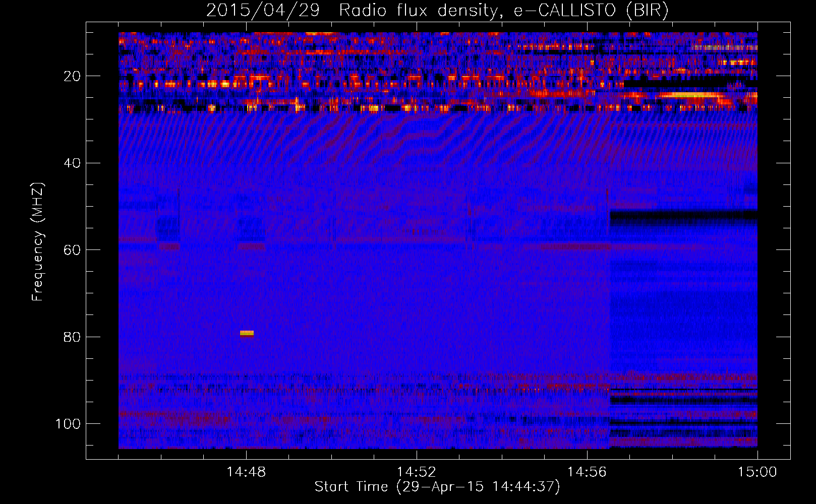Image resolution: width=816 pixels, height=504 pixels.
Task: Click the 20 MHz frequency tick label
Action: (x=72, y=76)
